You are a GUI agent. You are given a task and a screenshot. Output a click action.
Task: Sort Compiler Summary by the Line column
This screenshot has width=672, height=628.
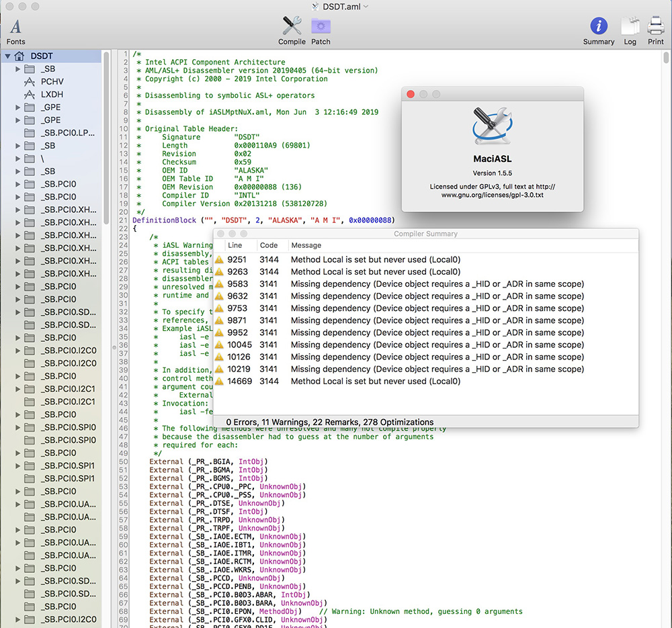point(241,245)
